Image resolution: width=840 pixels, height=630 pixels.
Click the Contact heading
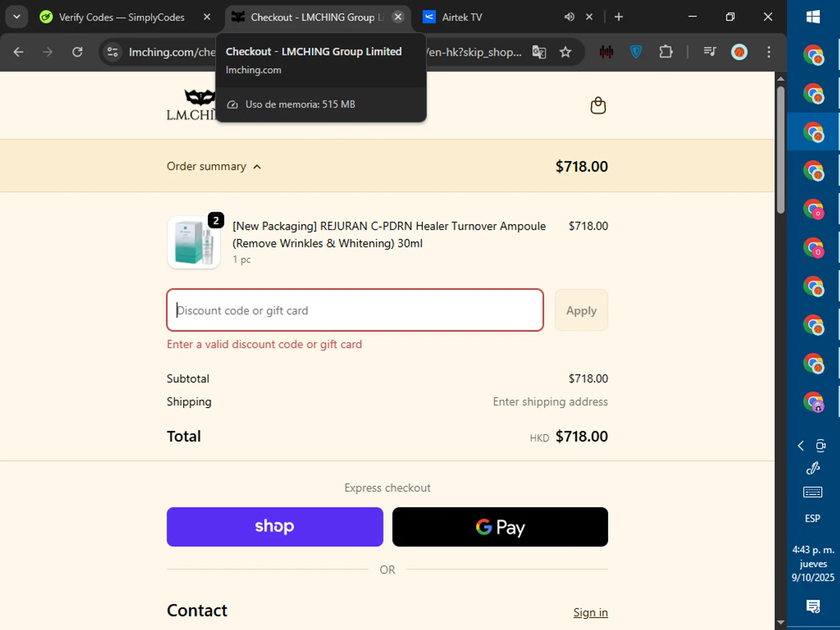197,610
